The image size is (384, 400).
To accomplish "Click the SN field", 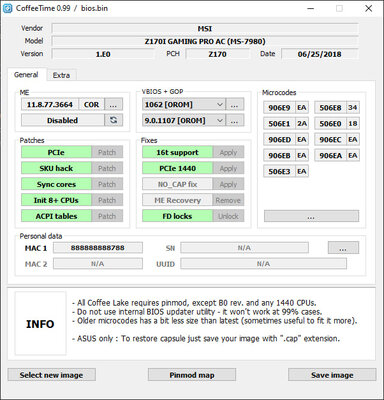I will pyautogui.click(x=244, y=248).
